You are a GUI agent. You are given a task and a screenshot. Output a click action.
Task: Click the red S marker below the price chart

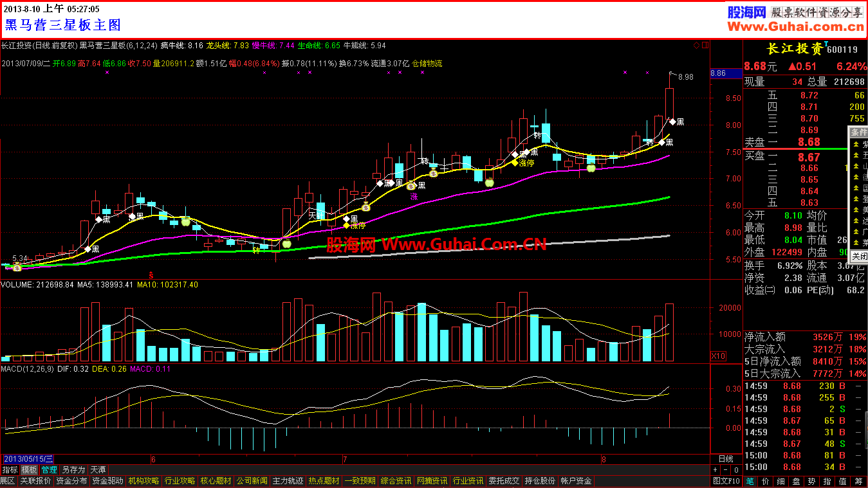click(x=151, y=275)
